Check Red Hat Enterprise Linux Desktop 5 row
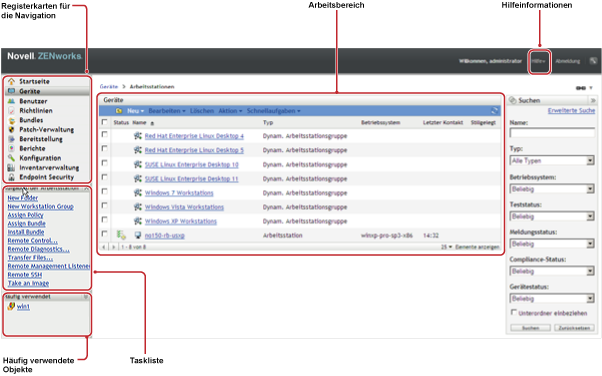 tap(104, 149)
